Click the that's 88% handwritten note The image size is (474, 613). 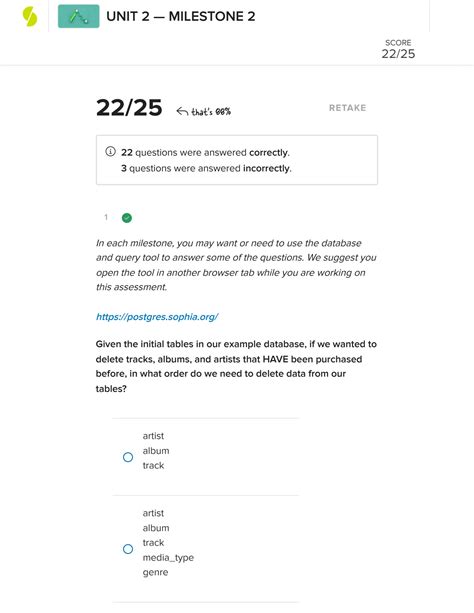point(211,112)
